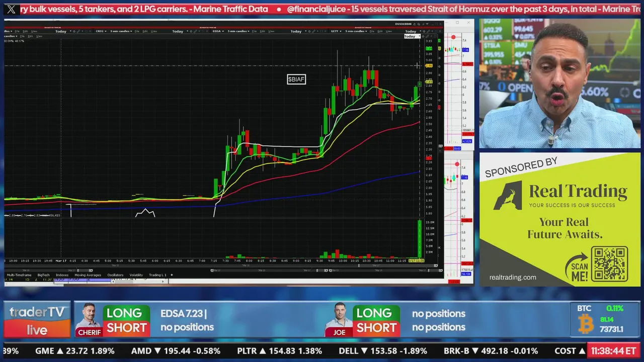Viewport: 644px width, 362px height.
Task: Switch to the BigTech tab
Action: coord(44,275)
